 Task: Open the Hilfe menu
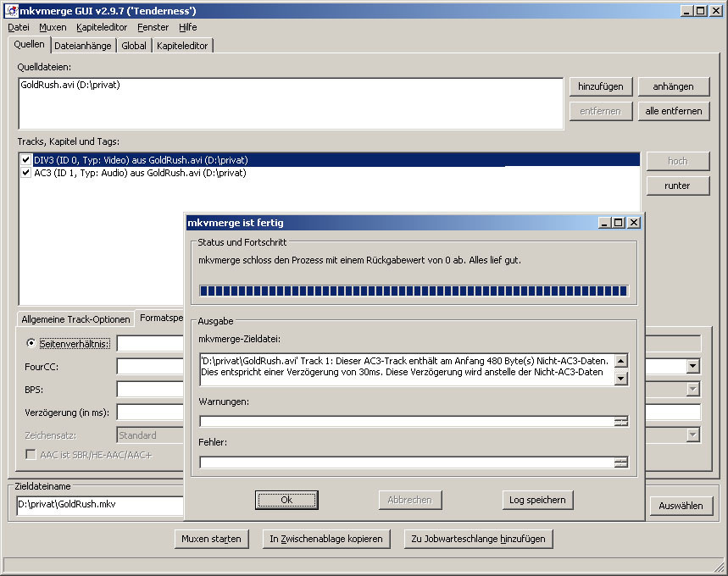[187, 27]
